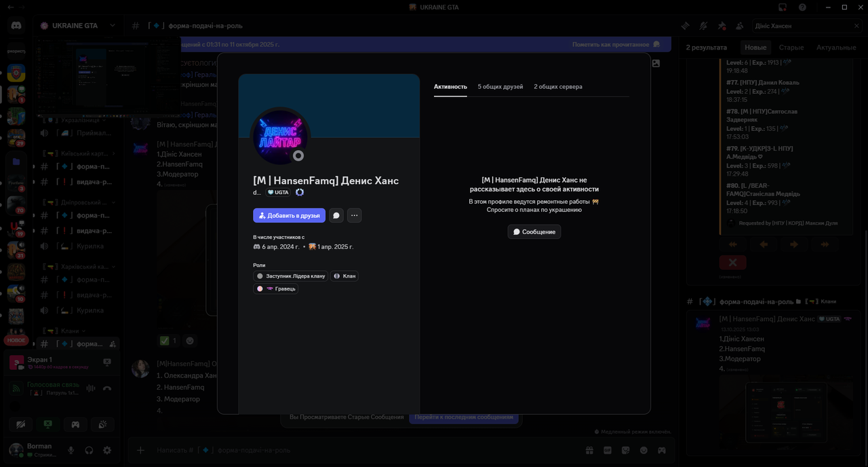
Task: Toggle noise suppression waveform icon
Action: [x=90, y=388]
